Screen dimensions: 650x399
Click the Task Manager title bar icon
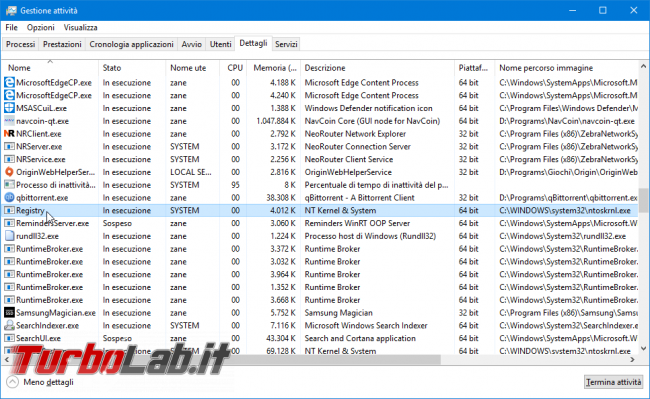(11, 10)
